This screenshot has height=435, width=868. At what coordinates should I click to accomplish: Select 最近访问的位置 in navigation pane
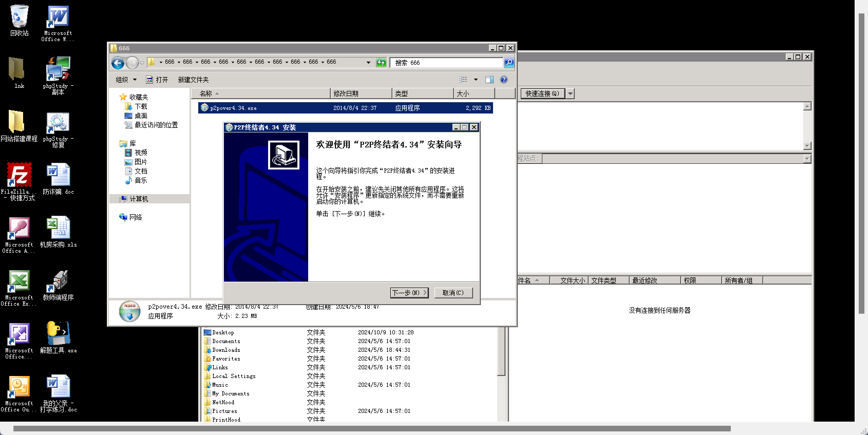[x=152, y=125]
